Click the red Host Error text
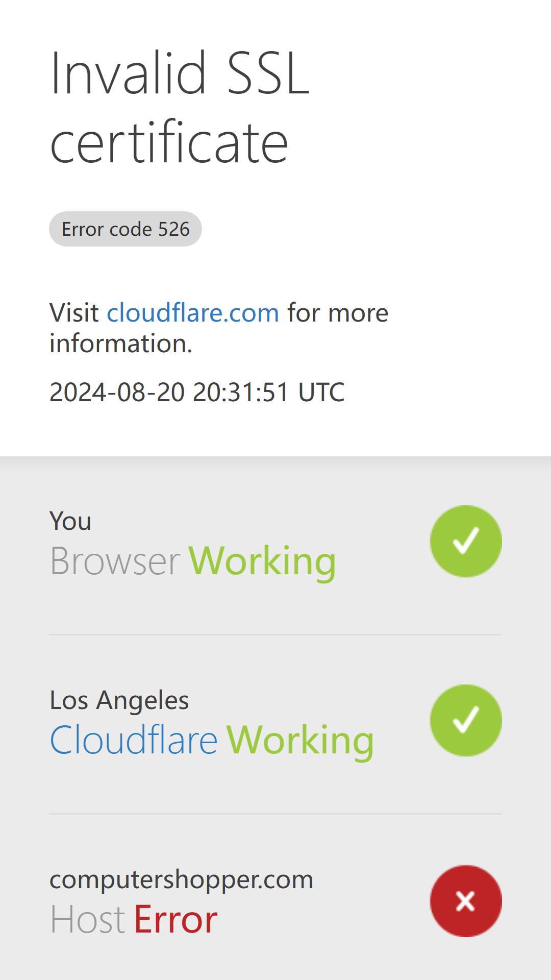Image resolution: width=551 pixels, height=980 pixels. point(176,919)
